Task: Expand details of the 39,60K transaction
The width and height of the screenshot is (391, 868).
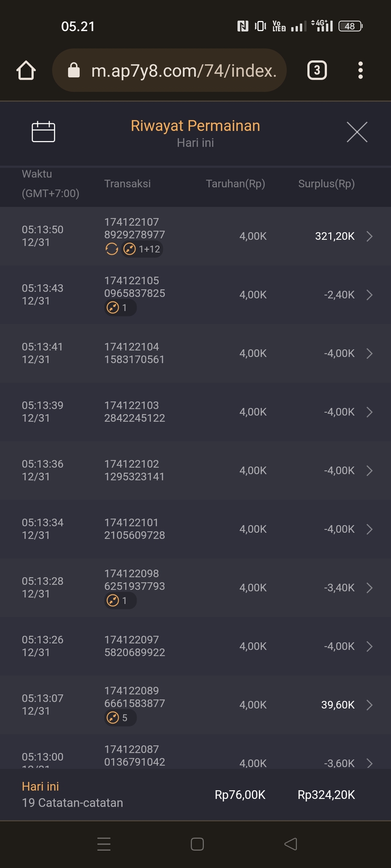Action: tap(369, 705)
